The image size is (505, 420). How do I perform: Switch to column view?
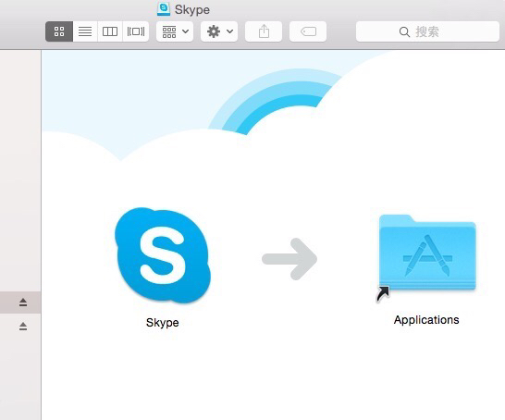pyautogui.click(x=110, y=31)
